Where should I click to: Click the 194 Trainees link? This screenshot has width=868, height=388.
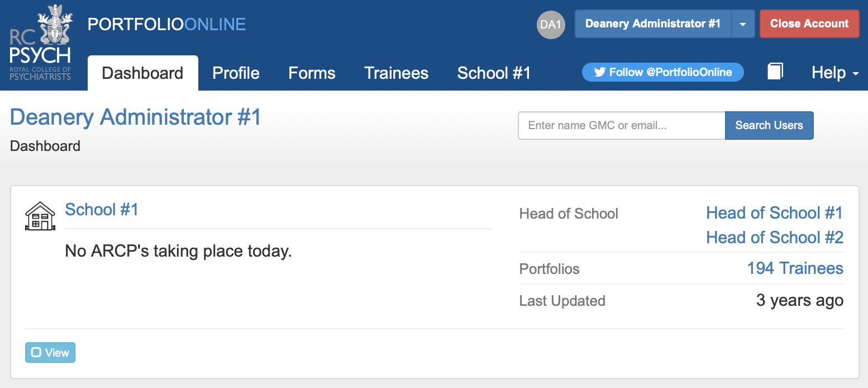(x=795, y=268)
